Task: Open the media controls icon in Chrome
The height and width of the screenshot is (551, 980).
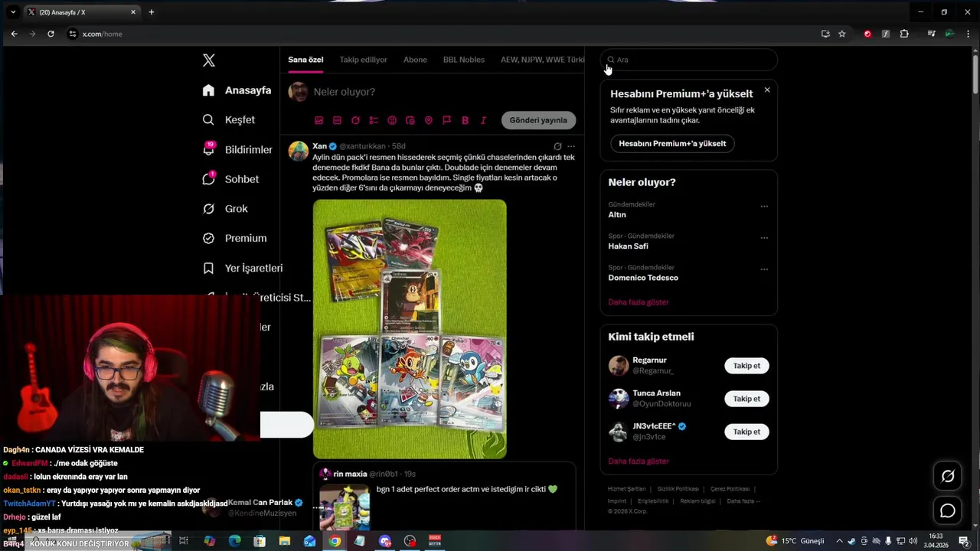Action: coord(931,34)
